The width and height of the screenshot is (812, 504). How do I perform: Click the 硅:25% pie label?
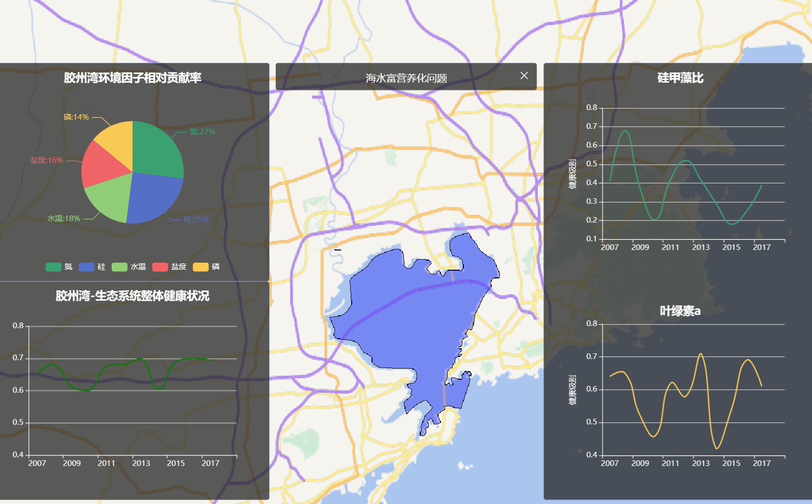pyautogui.click(x=196, y=220)
